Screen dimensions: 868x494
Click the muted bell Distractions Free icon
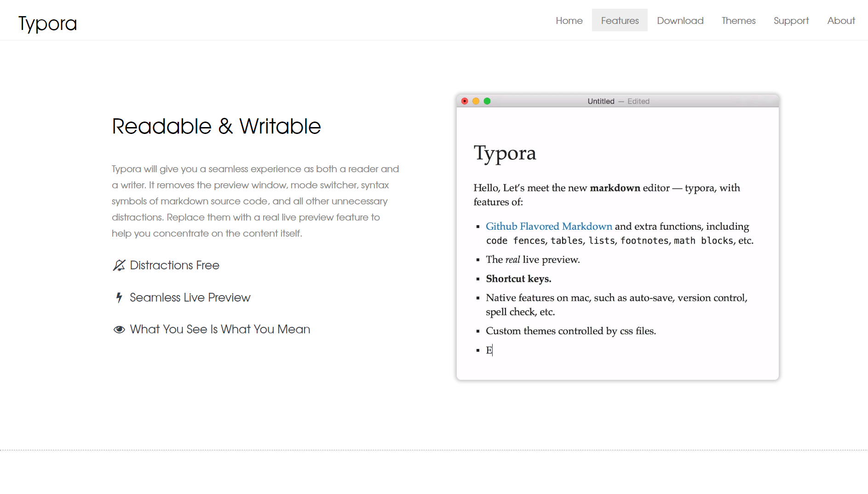click(x=119, y=265)
